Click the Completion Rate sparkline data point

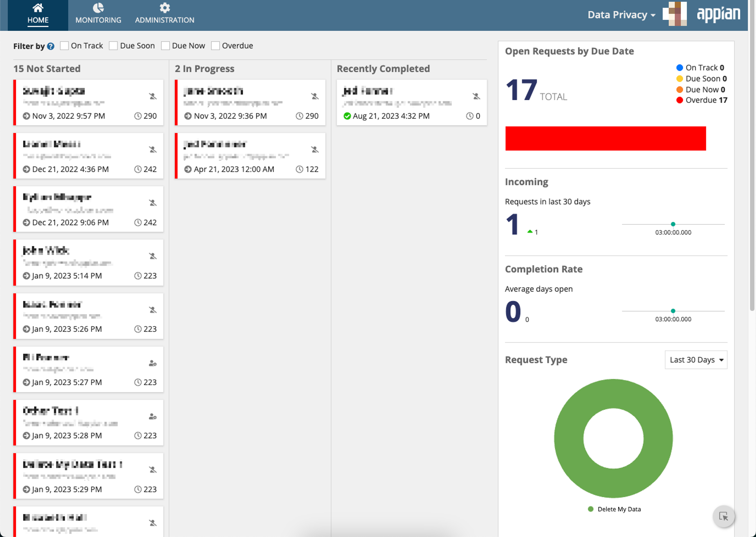click(673, 311)
